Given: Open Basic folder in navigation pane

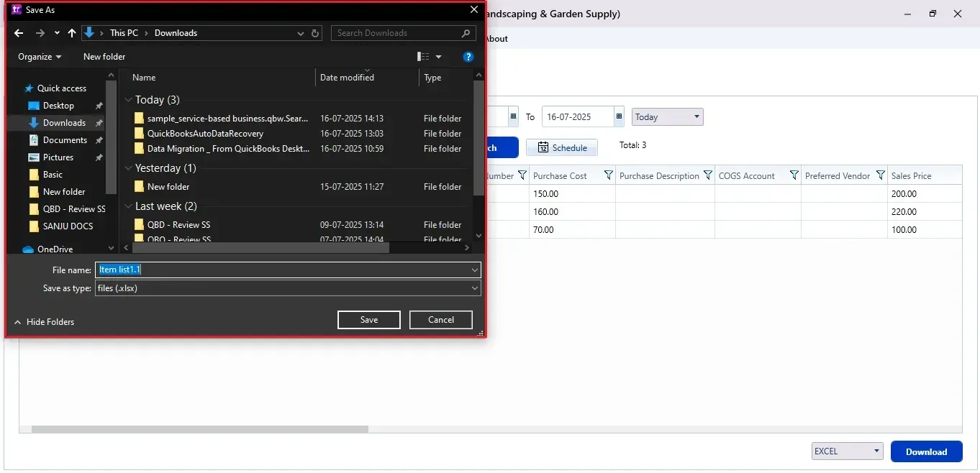Looking at the screenshot, I should [x=53, y=175].
